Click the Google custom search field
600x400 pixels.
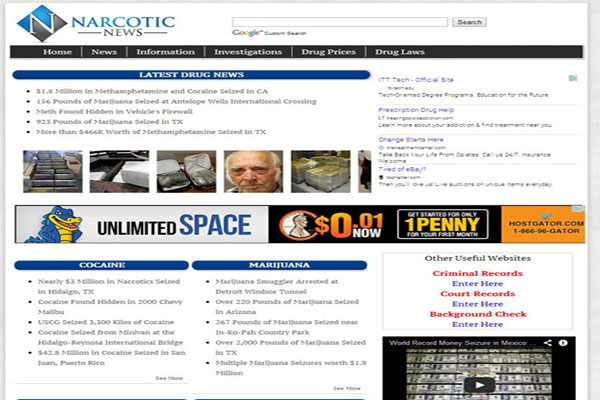tap(340, 22)
